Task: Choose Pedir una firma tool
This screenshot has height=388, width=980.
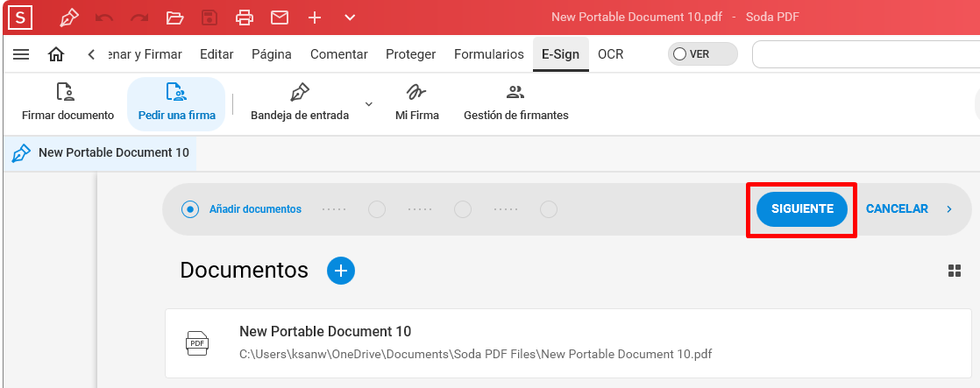Action: point(176,103)
